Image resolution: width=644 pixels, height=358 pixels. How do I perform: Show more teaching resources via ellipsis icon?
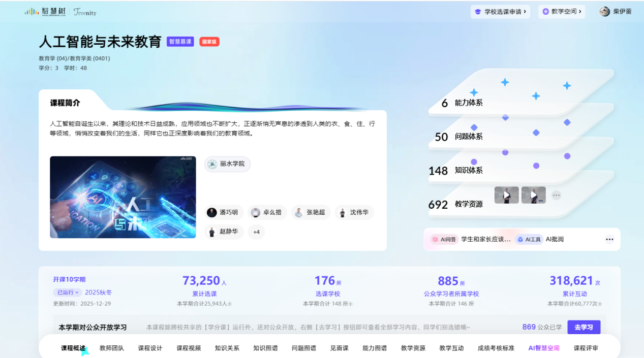(557, 195)
